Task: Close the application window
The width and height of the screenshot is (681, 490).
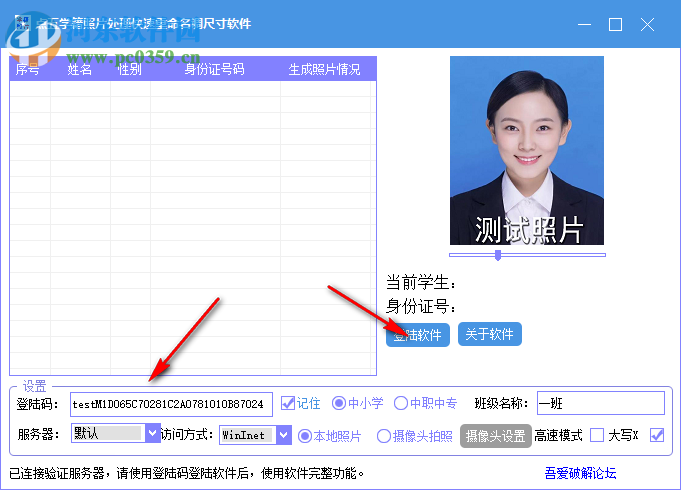Action: coord(647,24)
